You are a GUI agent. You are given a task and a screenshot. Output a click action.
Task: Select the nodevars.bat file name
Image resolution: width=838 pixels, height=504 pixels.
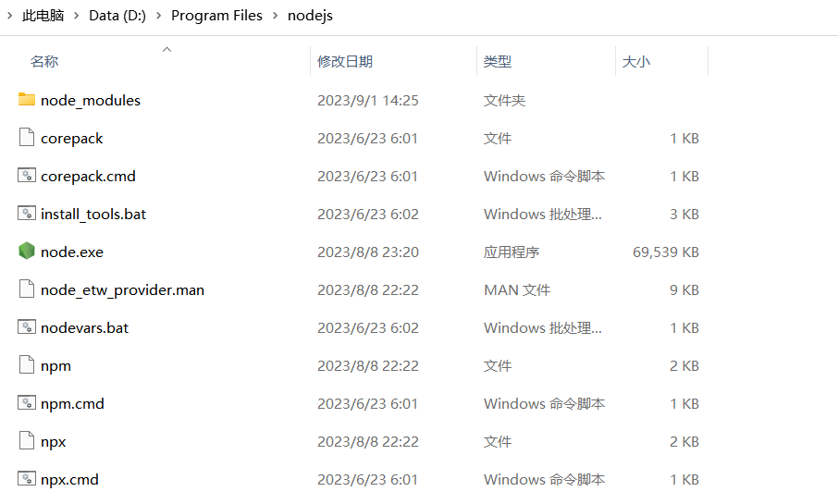pos(84,328)
